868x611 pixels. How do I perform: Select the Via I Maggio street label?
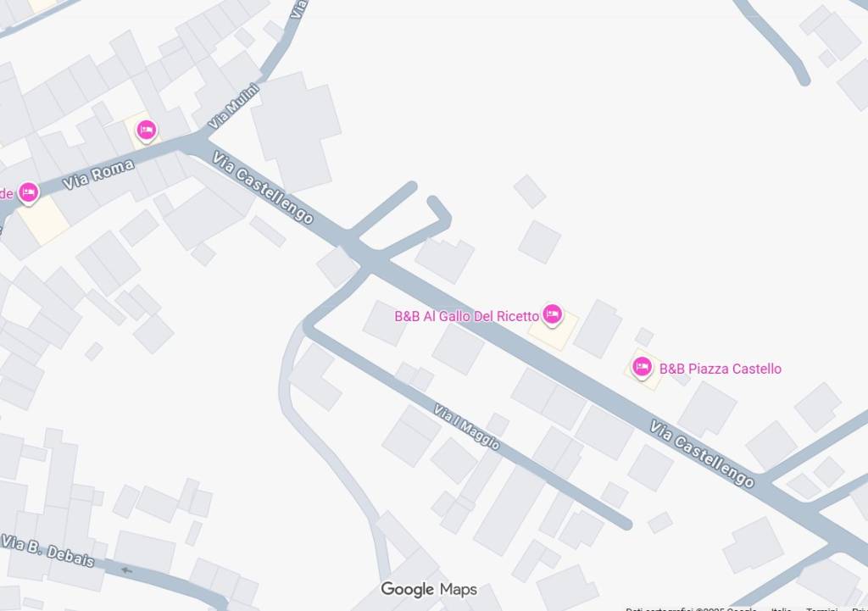(x=467, y=427)
